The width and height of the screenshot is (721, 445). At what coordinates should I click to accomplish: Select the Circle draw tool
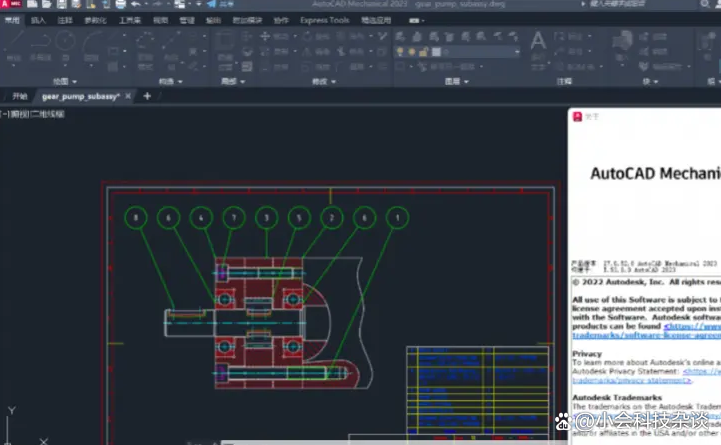point(65,45)
